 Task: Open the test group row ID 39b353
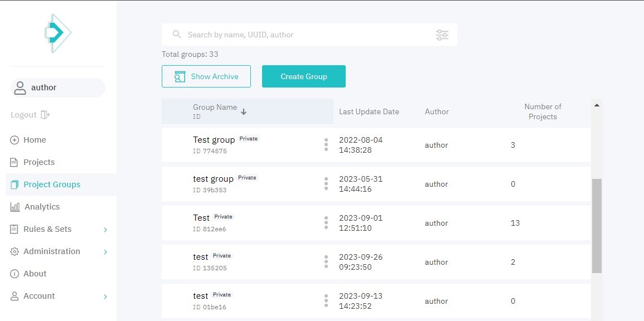pos(376,184)
